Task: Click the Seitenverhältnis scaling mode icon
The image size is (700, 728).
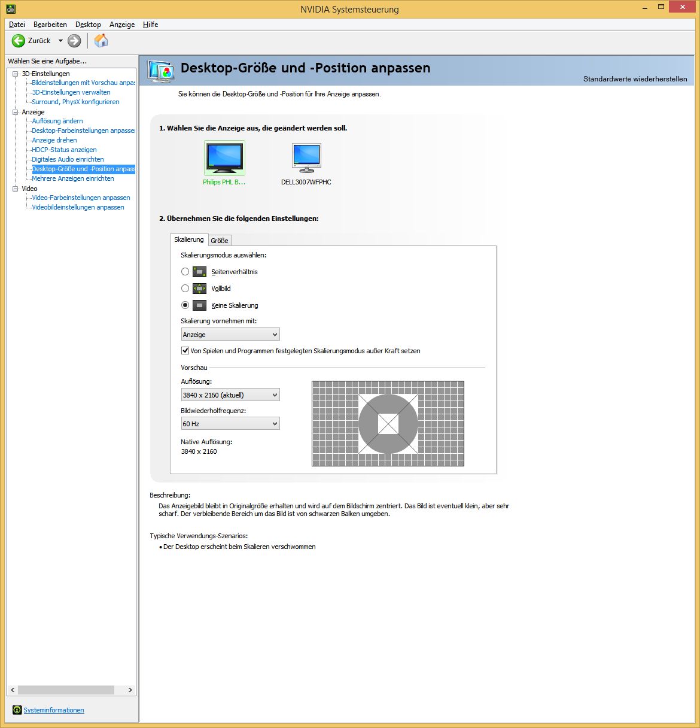Action: click(199, 272)
